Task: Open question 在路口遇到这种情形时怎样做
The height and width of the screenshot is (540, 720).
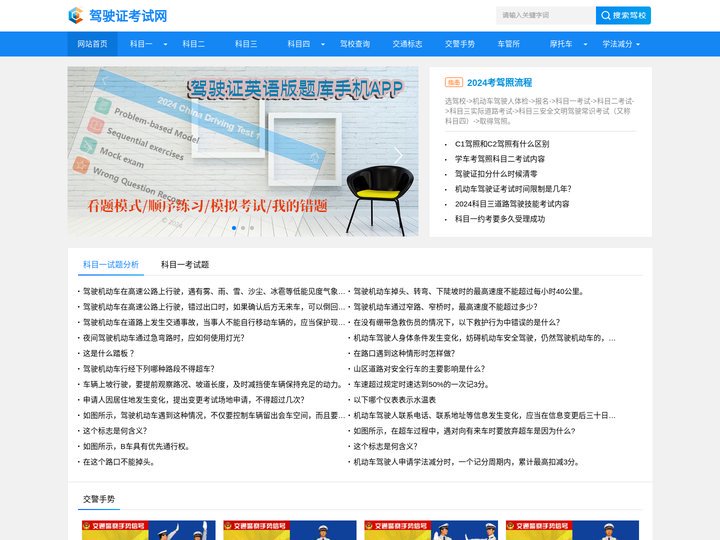Action: (x=404, y=354)
